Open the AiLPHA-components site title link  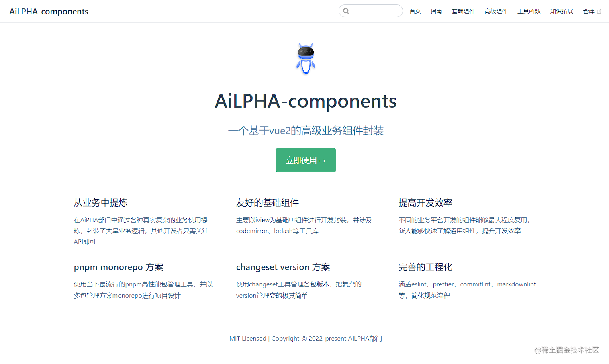49,11
